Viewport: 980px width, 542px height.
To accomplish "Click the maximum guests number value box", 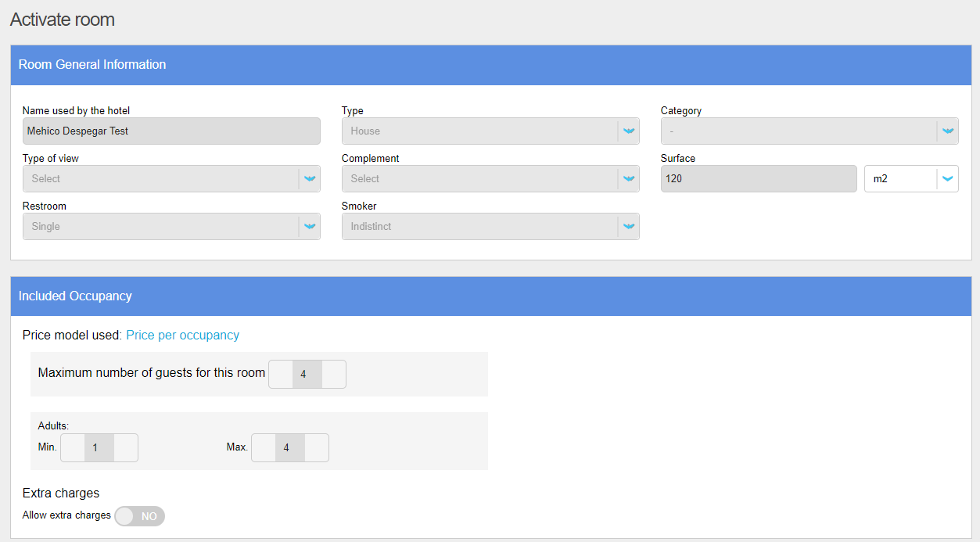I will coord(303,375).
